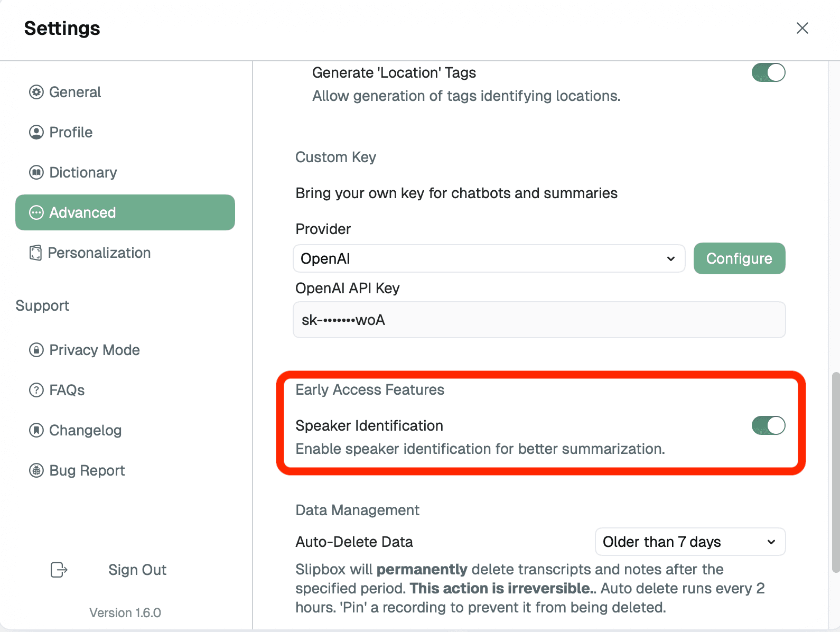Click 'This action is irreversible' warning text
Viewport: 840px width, 632px height.
pos(502,588)
